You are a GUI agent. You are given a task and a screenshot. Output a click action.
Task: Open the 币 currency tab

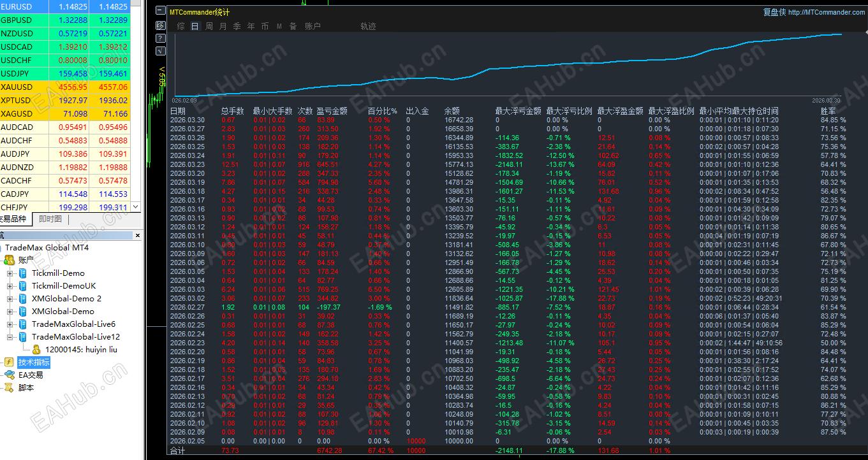pyautogui.click(x=265, y=26)
